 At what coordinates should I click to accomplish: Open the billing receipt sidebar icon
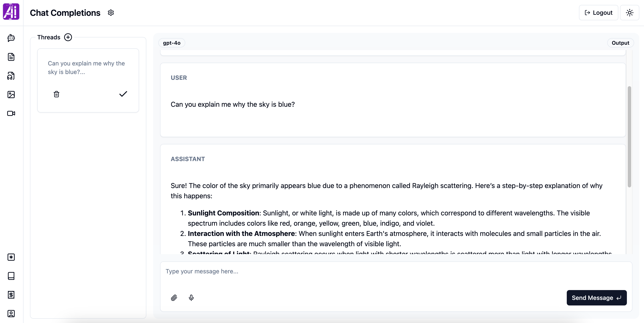tap(11, 295)
